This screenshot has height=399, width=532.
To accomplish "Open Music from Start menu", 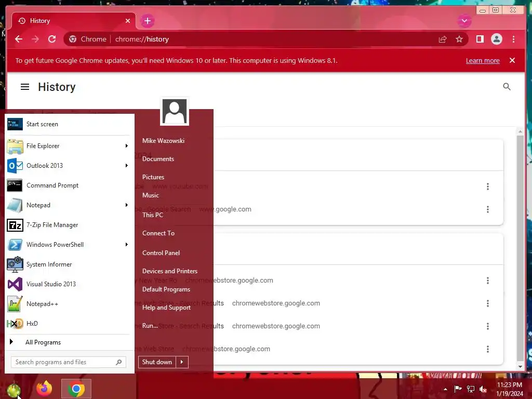I will 151,195.
